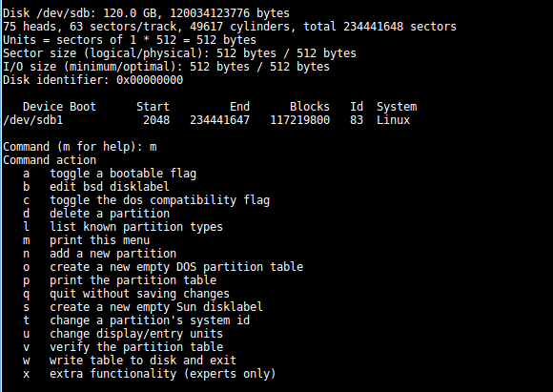The image size is (553, 392).
Task: Click 'create a new empty DOS partition table'
Action: (176, 267)
